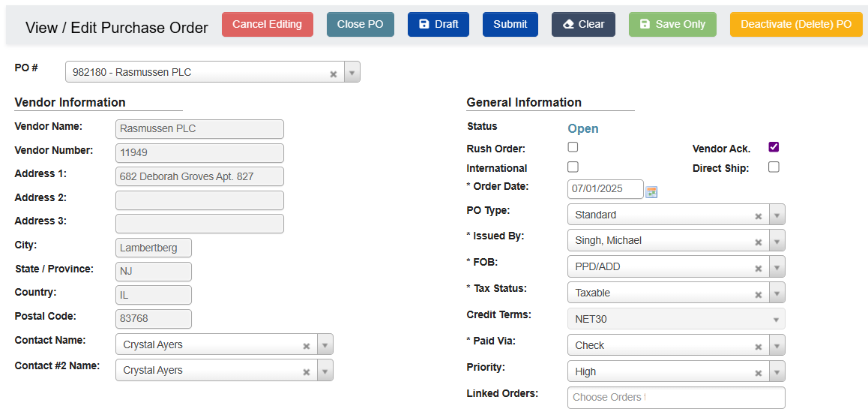Open the Credit Terms NET30 dropdown
Screen dimensions: 868x418
[676, 319]
